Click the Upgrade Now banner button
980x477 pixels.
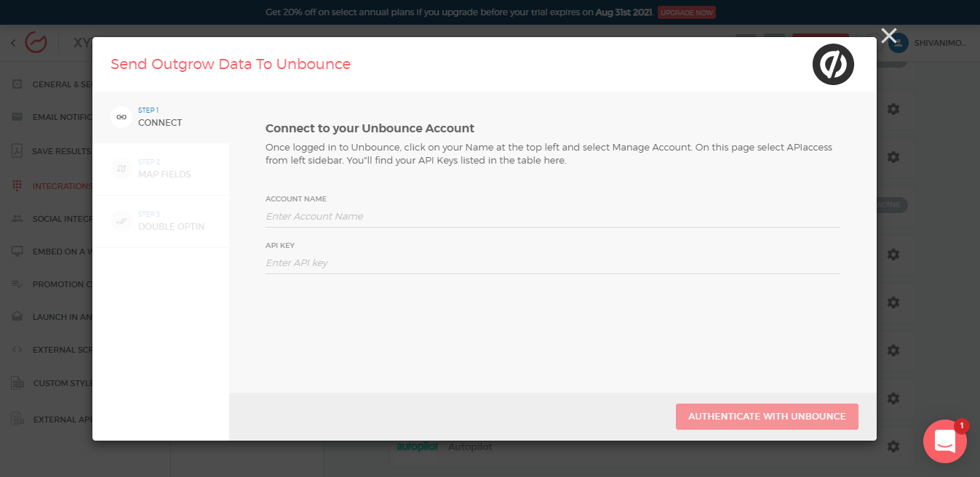(686, 12)
